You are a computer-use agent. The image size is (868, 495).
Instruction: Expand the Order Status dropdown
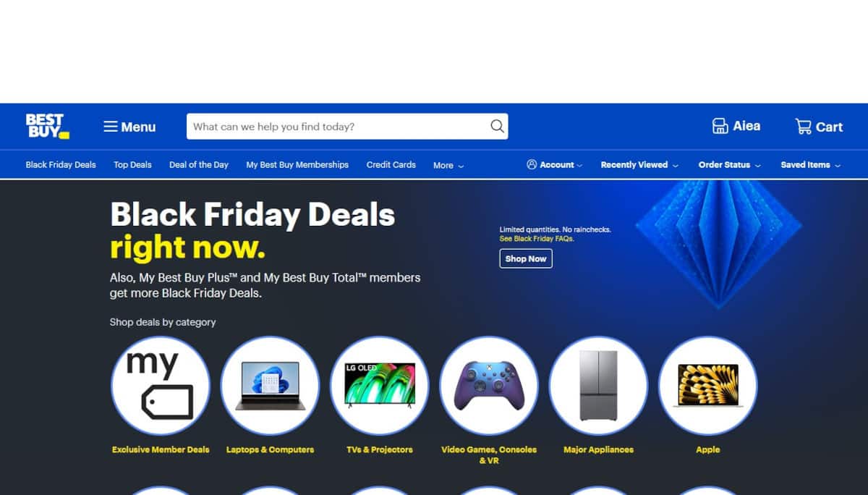pos(729,164)
